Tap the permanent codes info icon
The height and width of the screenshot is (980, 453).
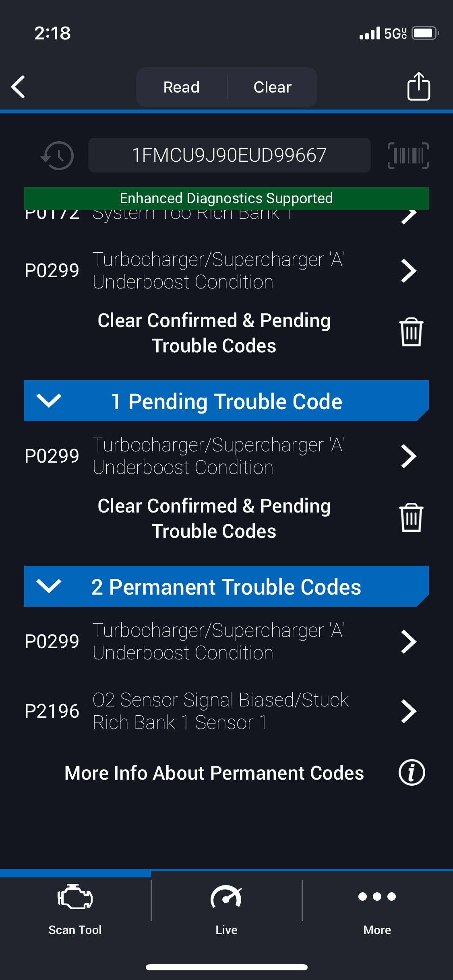pyautogui.click(x=412, y=772)
